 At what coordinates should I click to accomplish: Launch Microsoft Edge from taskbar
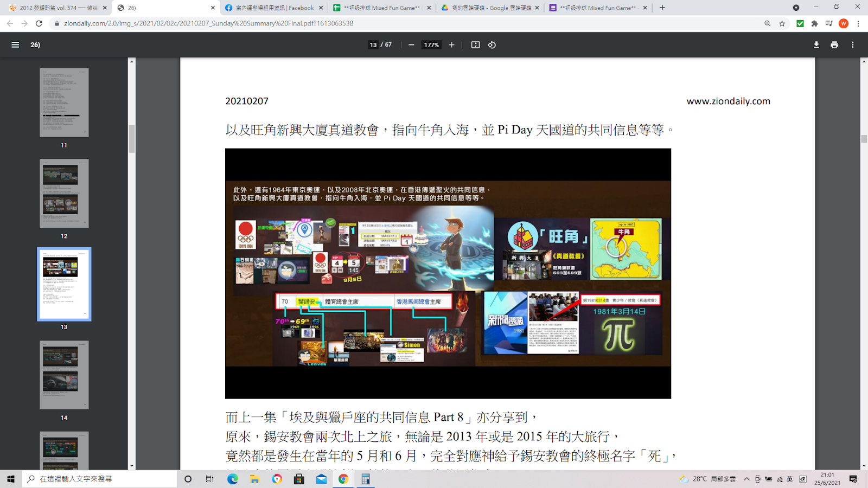pyautogui.click(x=232, y=479)
